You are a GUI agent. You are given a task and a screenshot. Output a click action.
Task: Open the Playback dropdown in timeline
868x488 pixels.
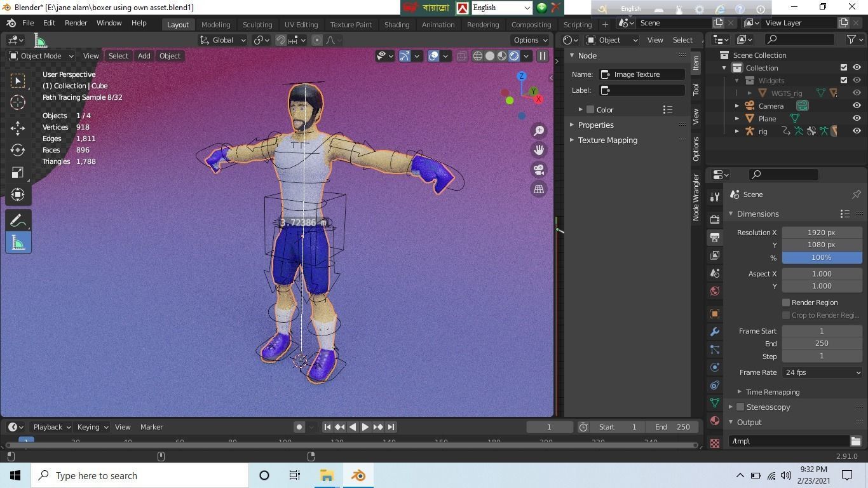click(x=51, y=427)
